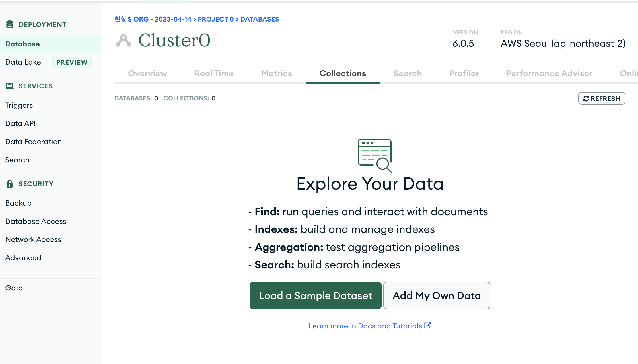638x364 pixels.
Task: Click Load a Sample Dataset button
Action: 315,295
